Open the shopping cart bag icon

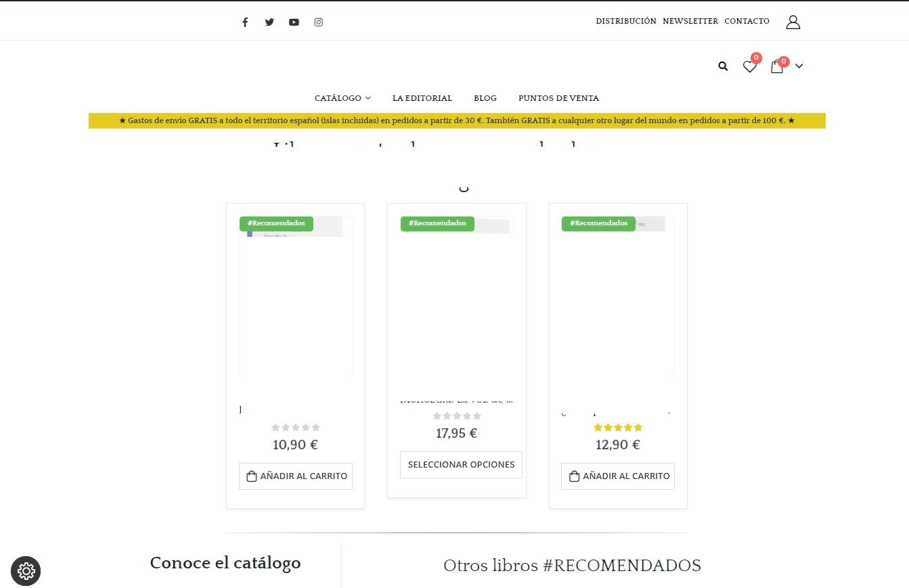(777, 66)
